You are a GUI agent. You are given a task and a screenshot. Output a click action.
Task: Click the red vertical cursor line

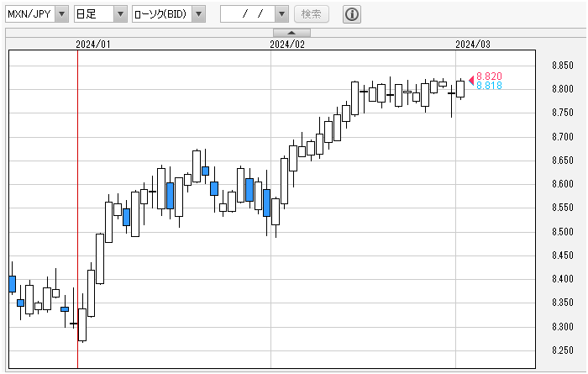[x=77, y=209]
